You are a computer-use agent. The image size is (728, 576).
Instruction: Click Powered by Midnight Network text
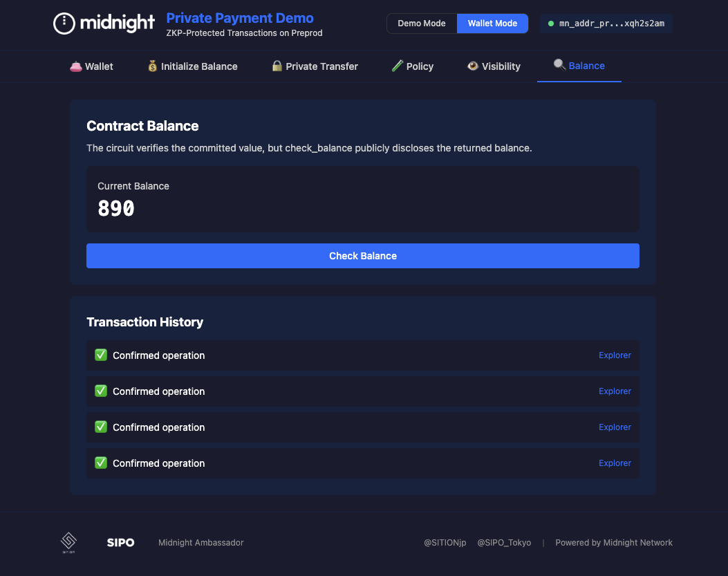click(614, 543)
